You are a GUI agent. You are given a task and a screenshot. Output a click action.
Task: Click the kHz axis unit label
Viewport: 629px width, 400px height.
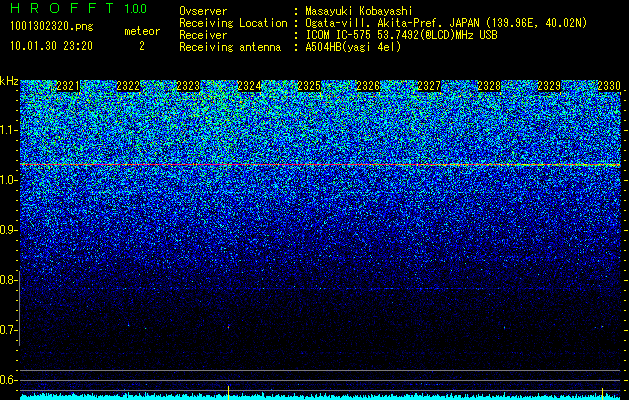pyautogui.click(x=9, y=81)
